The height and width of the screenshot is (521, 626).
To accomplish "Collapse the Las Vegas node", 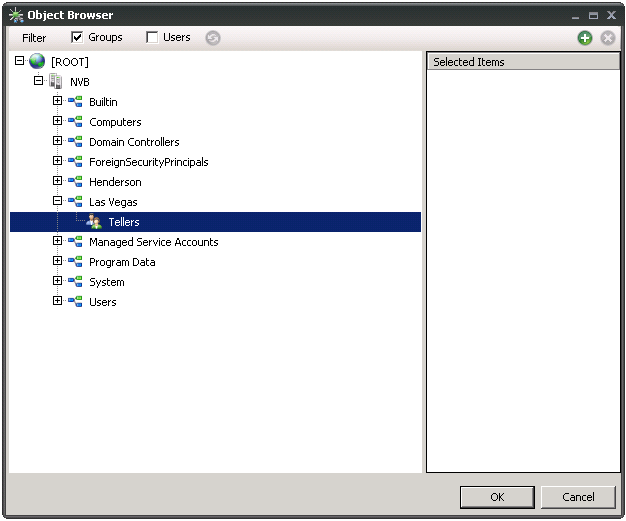I will click(57, 200).
